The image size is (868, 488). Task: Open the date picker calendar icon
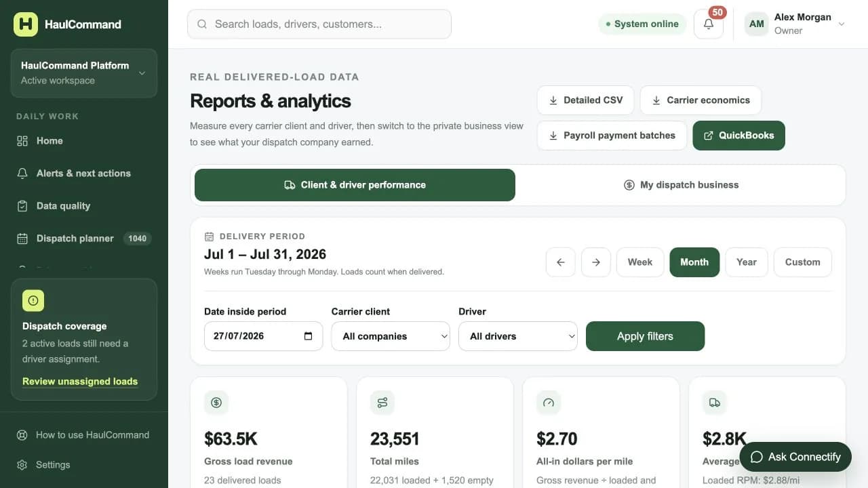coord(309,336)
